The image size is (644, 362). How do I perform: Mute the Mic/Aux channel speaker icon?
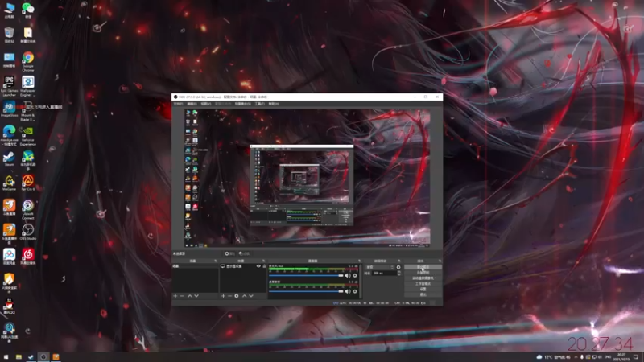pos(348,275)
